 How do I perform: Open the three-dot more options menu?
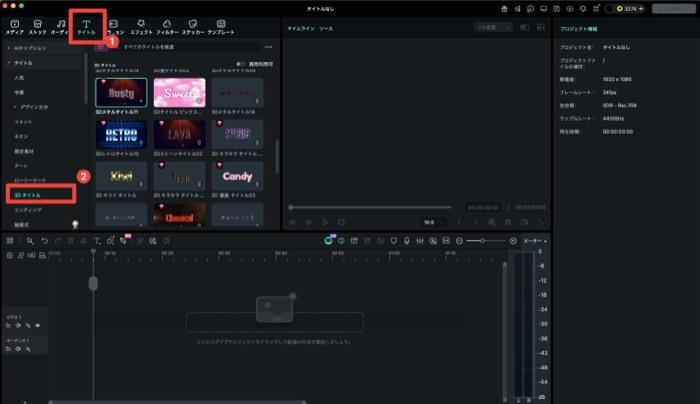pos(268,47)
